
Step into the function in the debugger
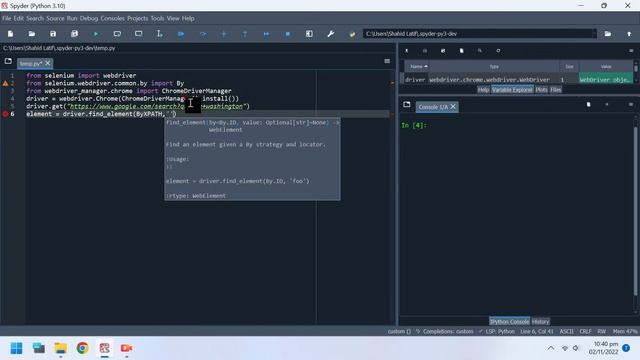pos(224,34)
